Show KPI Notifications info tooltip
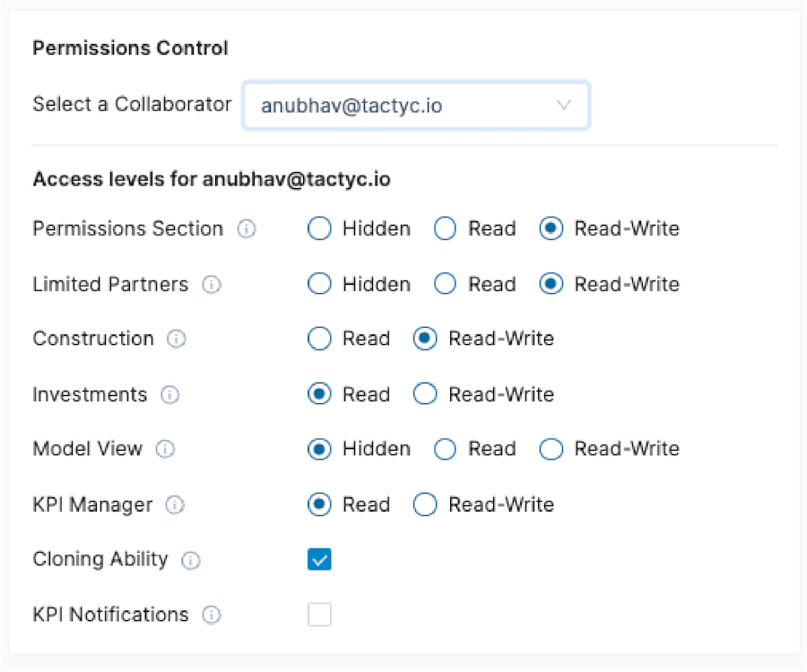The image size is (807, 672). (x=212, y=615)
